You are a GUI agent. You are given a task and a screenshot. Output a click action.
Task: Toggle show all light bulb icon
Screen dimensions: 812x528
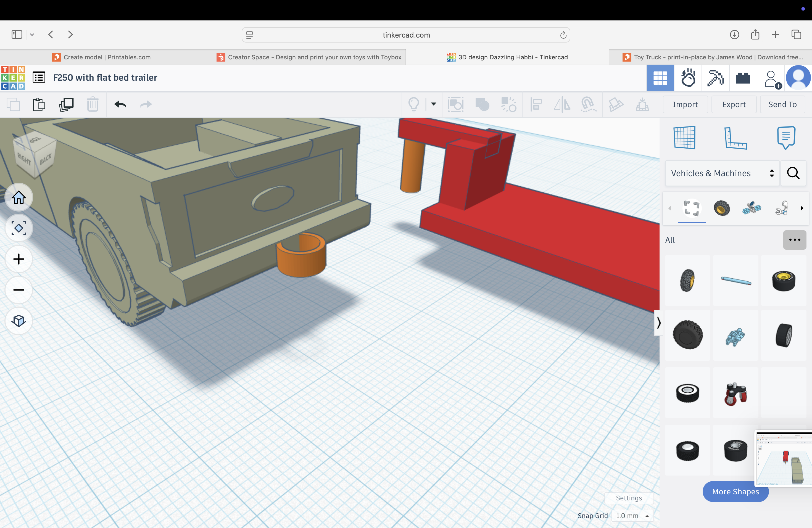(413, 104)
